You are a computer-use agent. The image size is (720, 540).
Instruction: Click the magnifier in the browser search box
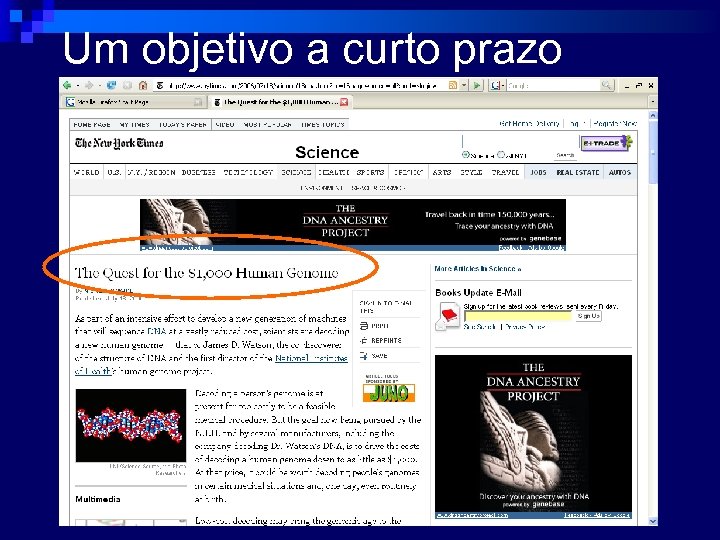[x=606, y=85]
